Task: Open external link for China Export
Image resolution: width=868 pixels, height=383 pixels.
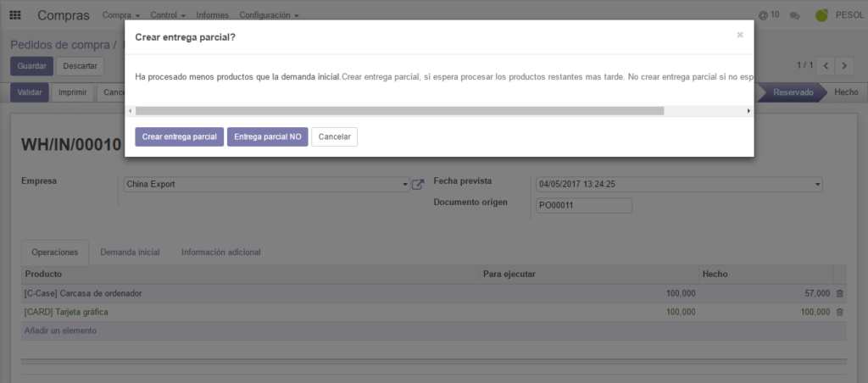Action: pyautogui.click(x=418, y=184)
